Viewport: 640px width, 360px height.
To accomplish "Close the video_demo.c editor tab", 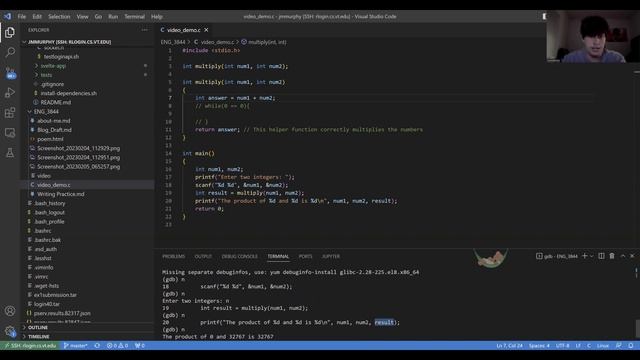I will [206, 30].
